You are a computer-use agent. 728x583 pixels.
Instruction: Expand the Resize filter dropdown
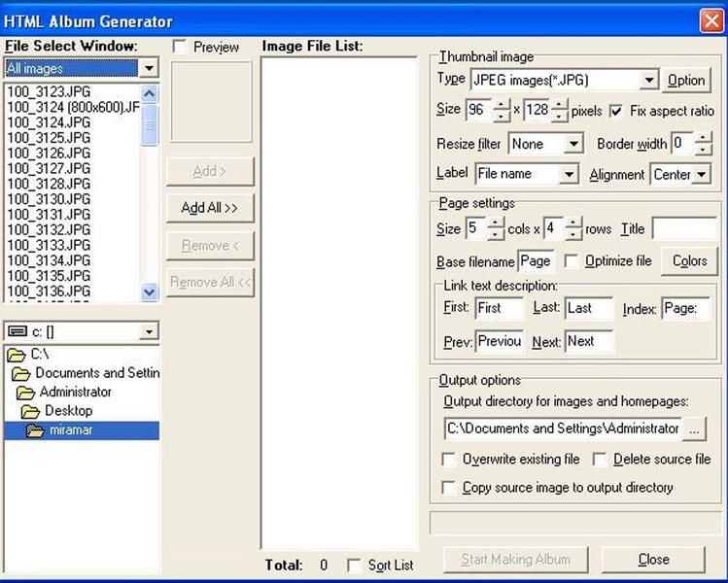point(573,144)
